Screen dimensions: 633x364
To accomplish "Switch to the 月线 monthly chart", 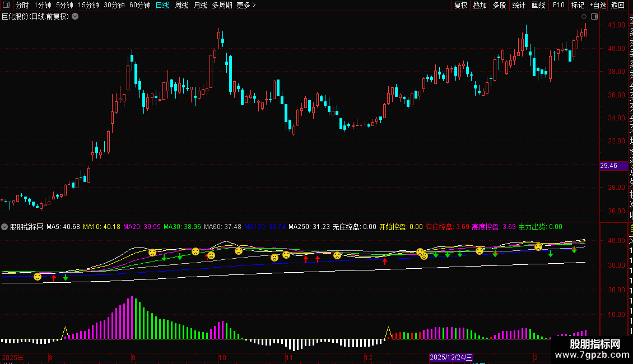I will [200, 6].
